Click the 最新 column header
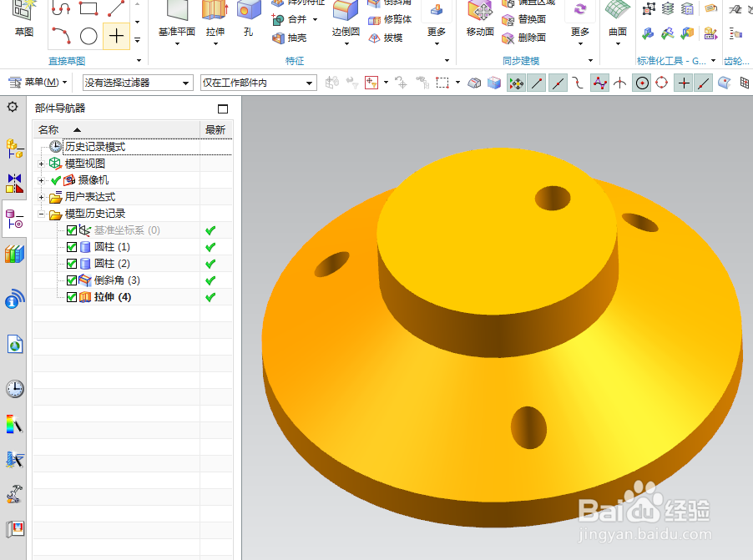This screenshot has height=560, width=753. tap(215, 129)
